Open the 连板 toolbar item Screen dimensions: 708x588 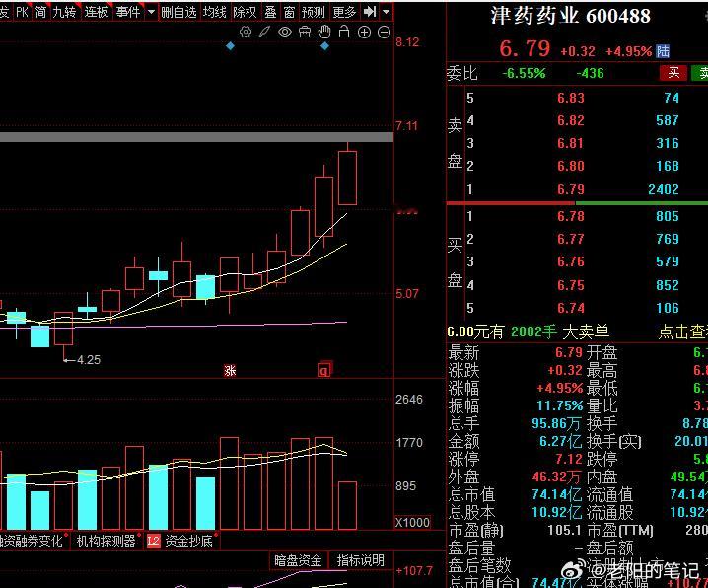(97, 12)
